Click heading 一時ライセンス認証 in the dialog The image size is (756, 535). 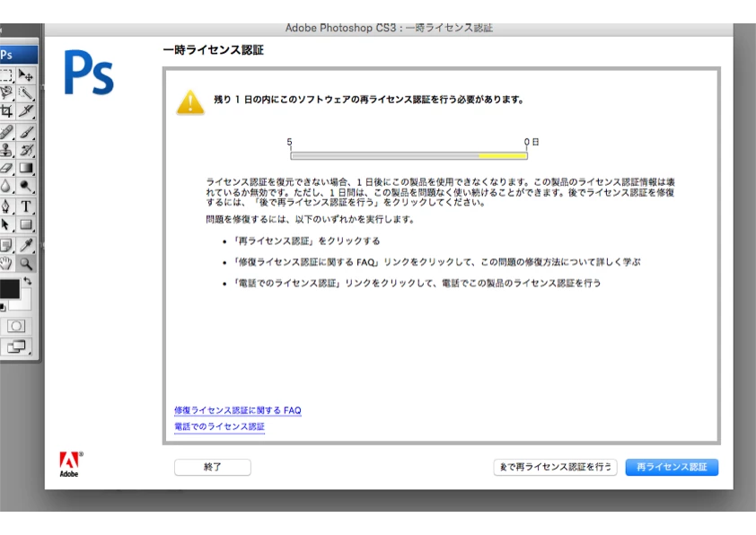(213, 50)
